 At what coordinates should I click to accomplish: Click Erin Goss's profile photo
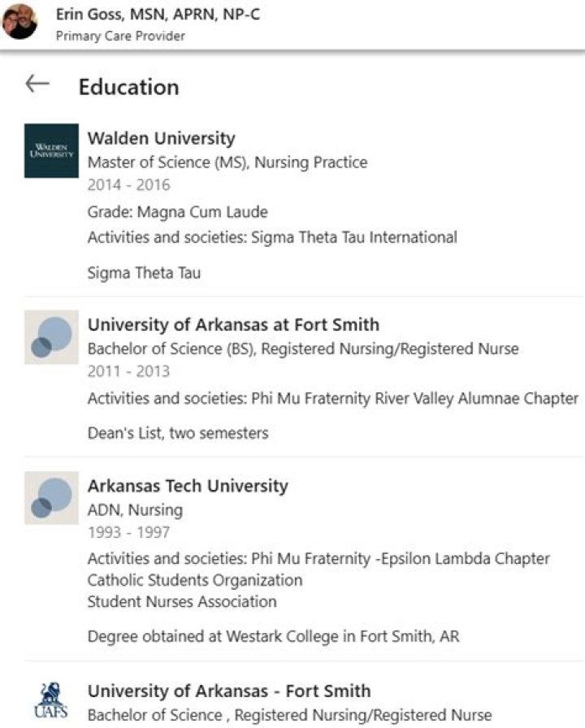point(19,22)
